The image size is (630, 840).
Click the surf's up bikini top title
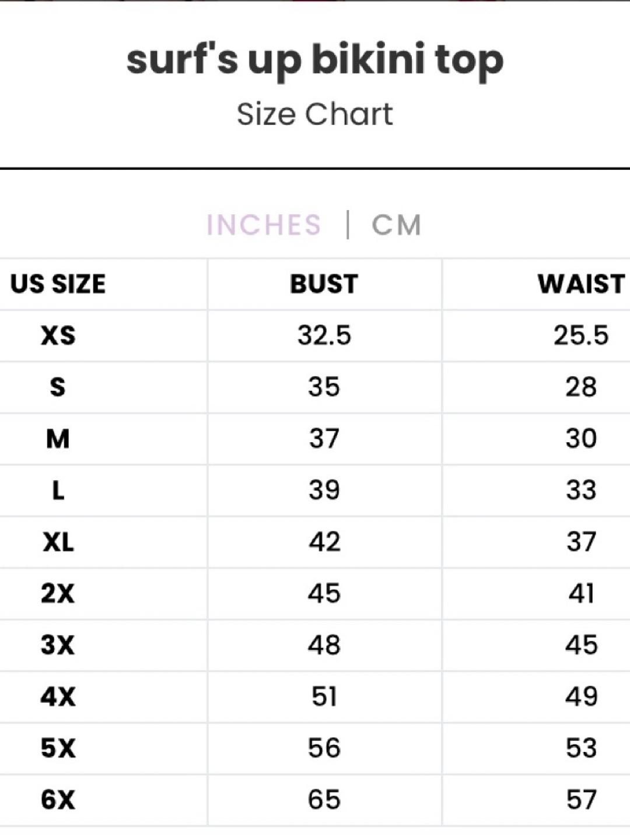point(315,61)
